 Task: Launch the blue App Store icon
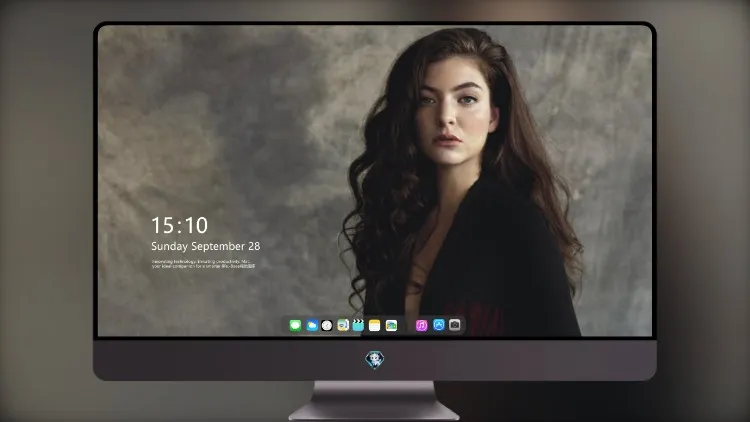(439, 325)
